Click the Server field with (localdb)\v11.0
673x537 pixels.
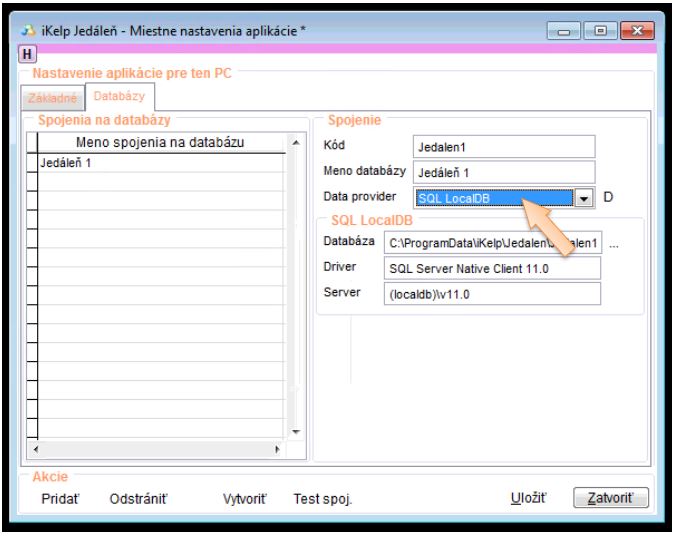pos(491,293)
